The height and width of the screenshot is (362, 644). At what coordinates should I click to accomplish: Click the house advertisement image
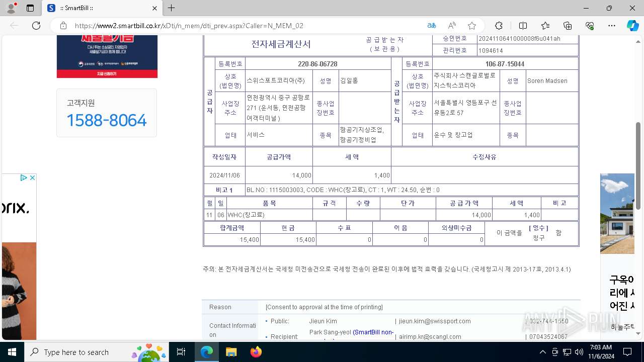click(x=617, y=214)
